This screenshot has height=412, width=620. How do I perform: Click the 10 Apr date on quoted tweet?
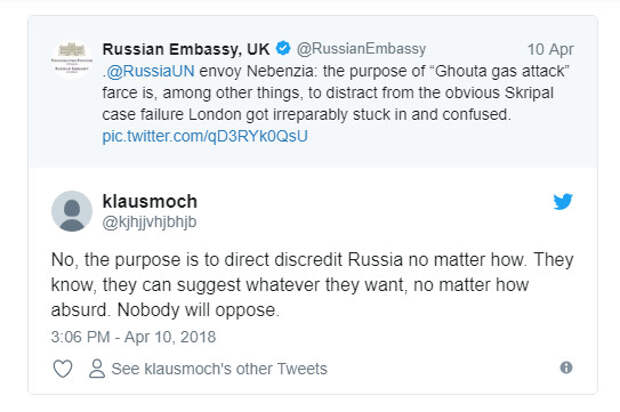click(550, 49)
